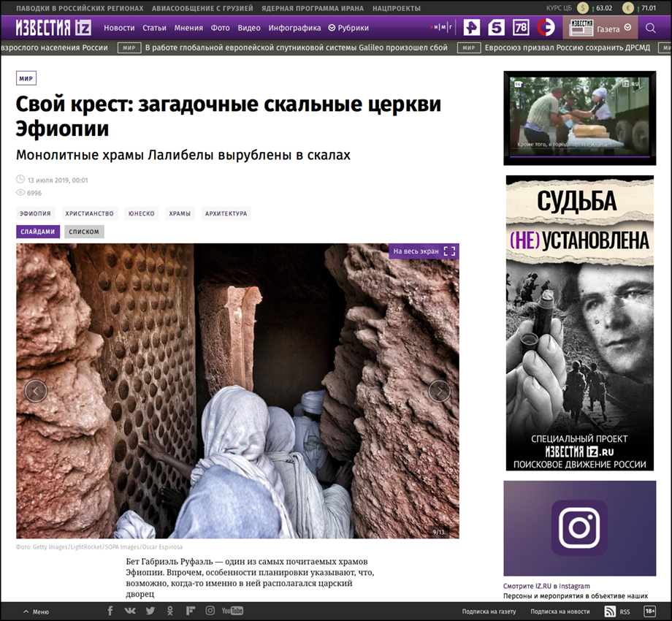Show previous slide with left arrow

[36, 391]
